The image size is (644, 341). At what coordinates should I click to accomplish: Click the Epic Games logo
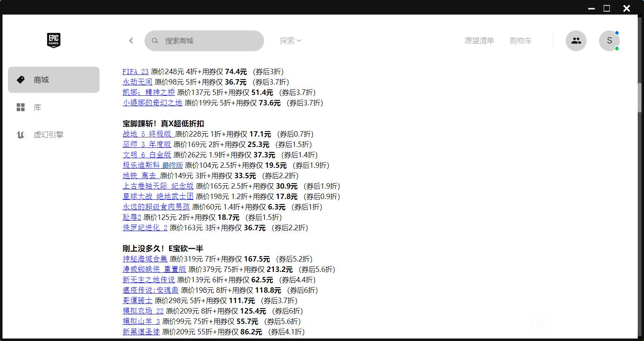54,40
